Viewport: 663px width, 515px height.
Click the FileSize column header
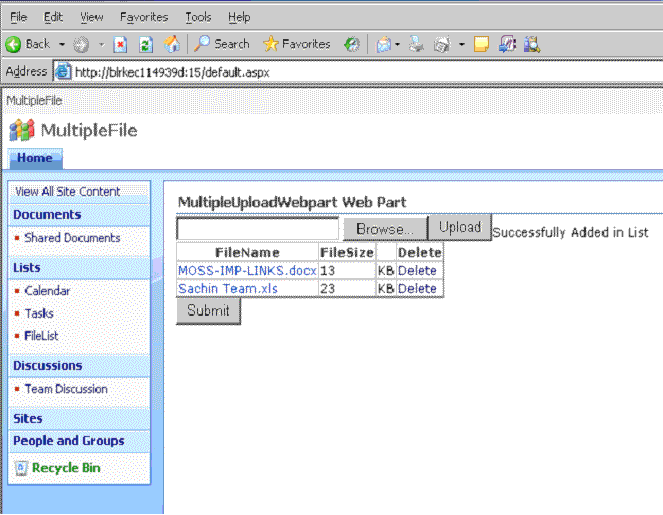(x=347, y=253)
